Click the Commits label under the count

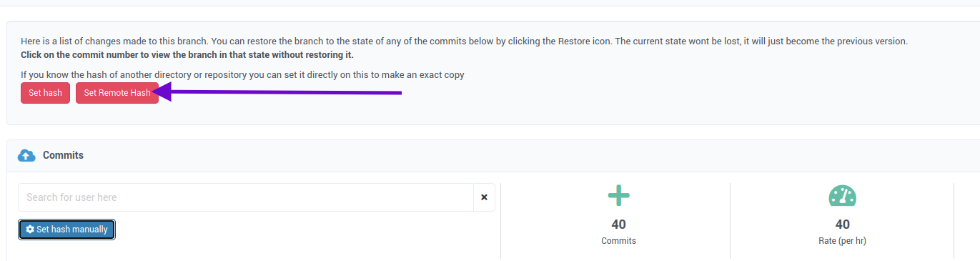tap(618, 241)
